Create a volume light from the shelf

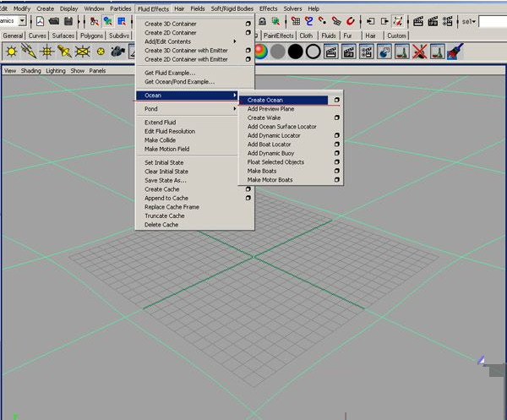pyautogui.click(x=101, y=52)
